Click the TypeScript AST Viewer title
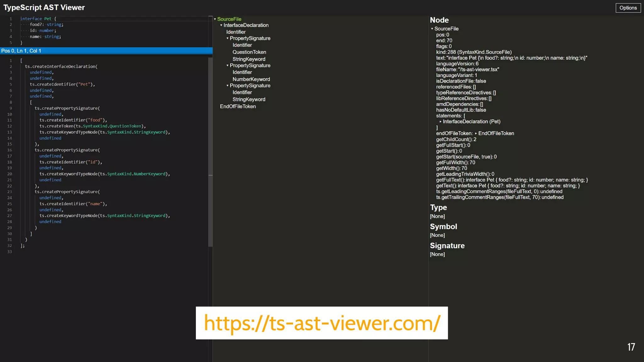 pyautogui.click(x=44, y=8)
